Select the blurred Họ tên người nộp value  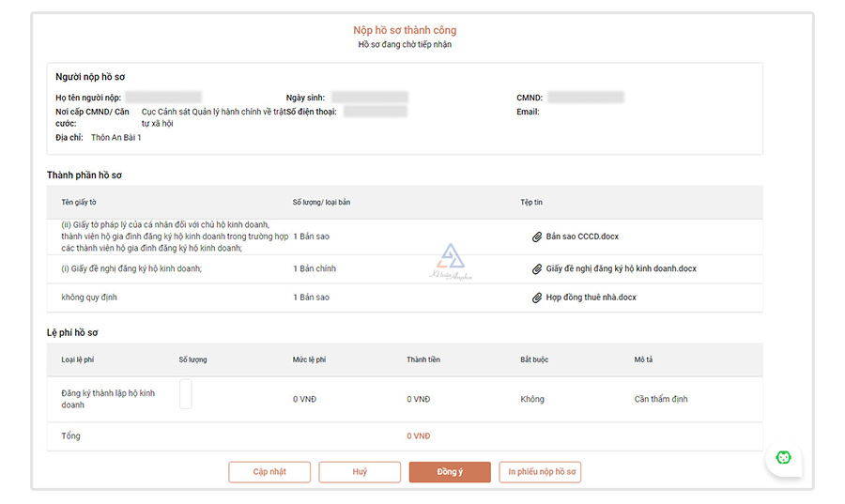tap(163, 97)
